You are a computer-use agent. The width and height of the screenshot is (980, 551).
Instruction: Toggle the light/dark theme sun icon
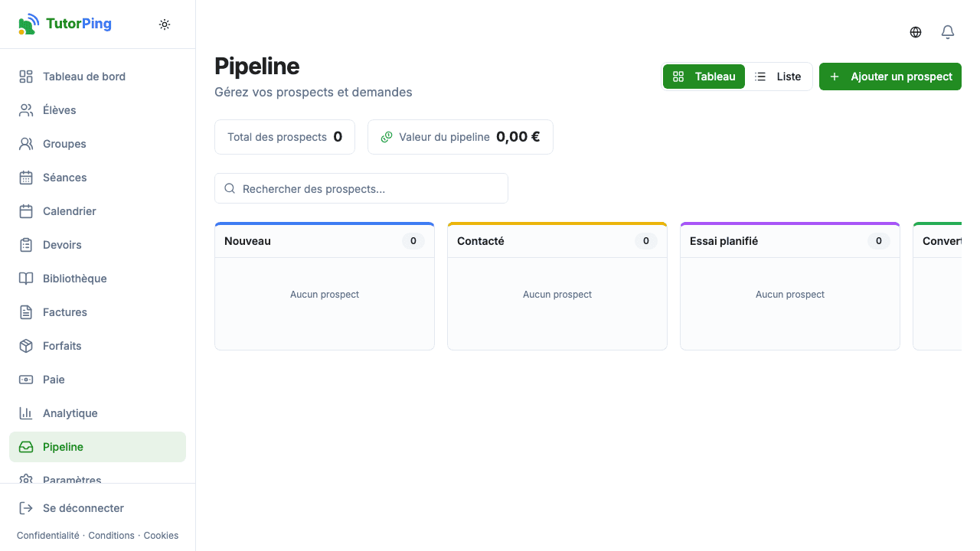coord(165,24)
